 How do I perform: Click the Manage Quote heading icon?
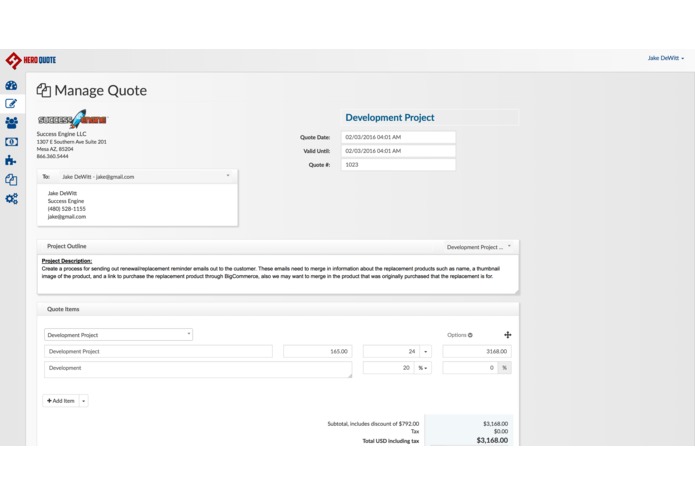[x=43, y=90]
